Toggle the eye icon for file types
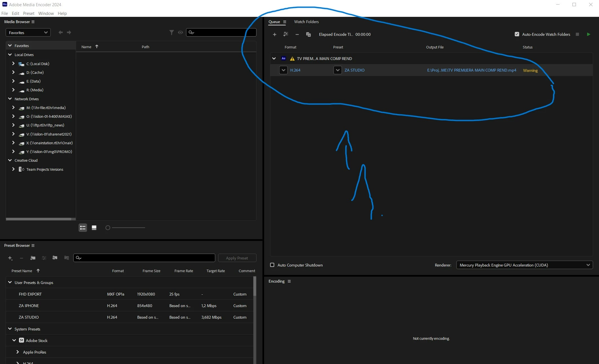 [x=180, y=32]
